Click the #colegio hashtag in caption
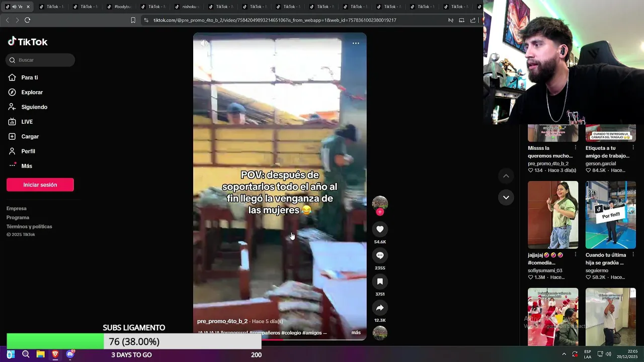Screen dimensions: 644x362 (291, 333)
